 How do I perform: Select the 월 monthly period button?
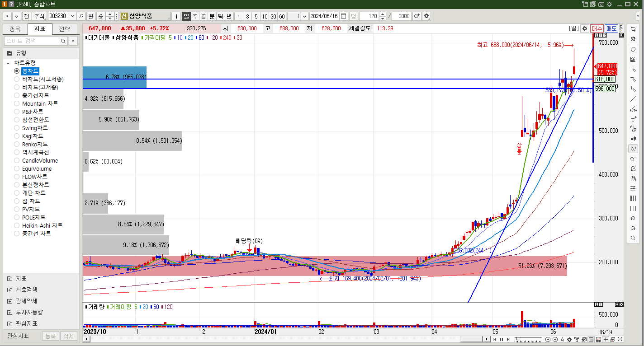[x=204, y=16]
